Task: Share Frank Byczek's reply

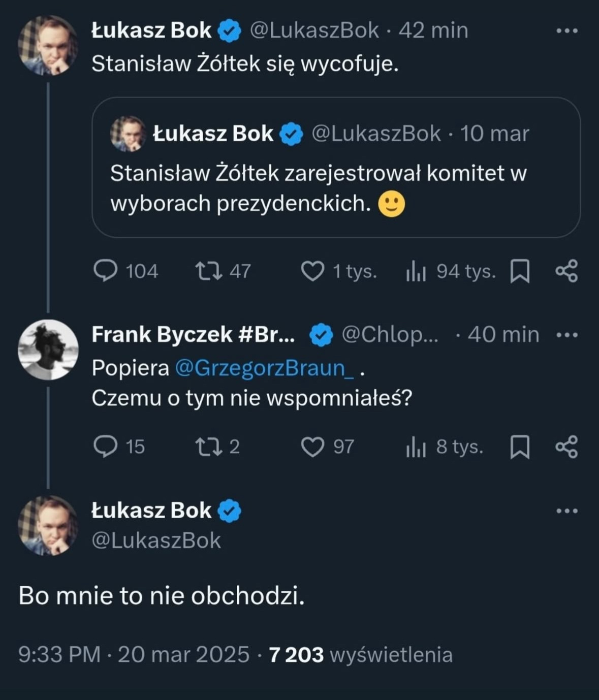Action: point(566,447)
